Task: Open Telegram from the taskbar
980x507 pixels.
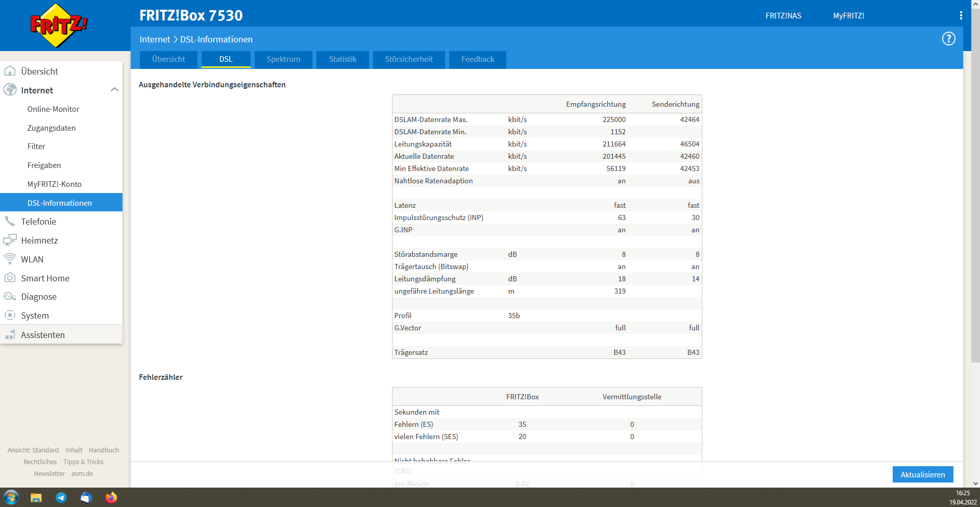Action: (x=61, y=497)
